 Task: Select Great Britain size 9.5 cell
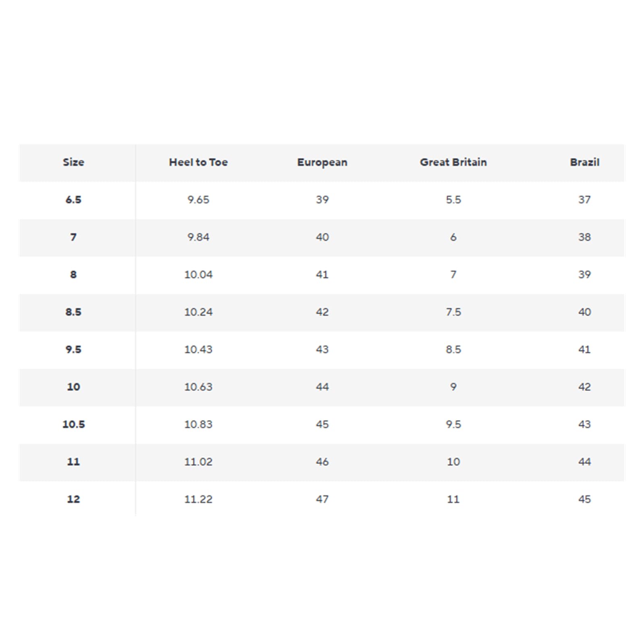click(x=454, y=424)
